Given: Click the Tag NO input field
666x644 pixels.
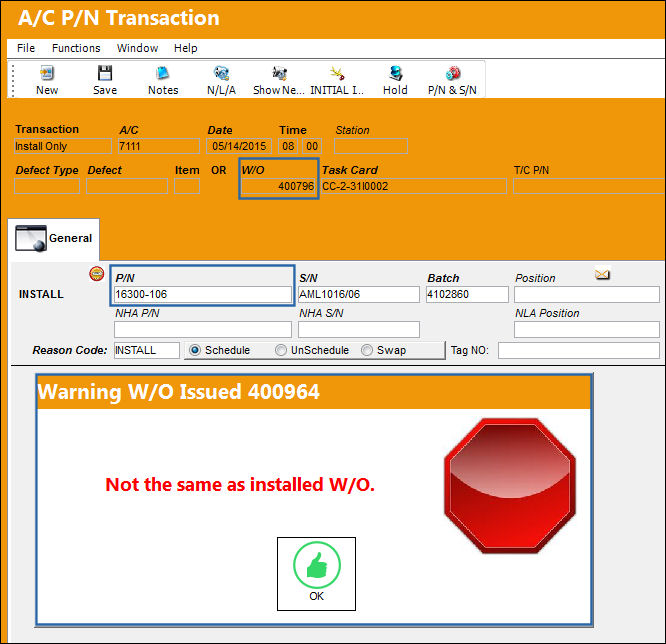Looking at the screenshot, I should (x=579, y=350).
